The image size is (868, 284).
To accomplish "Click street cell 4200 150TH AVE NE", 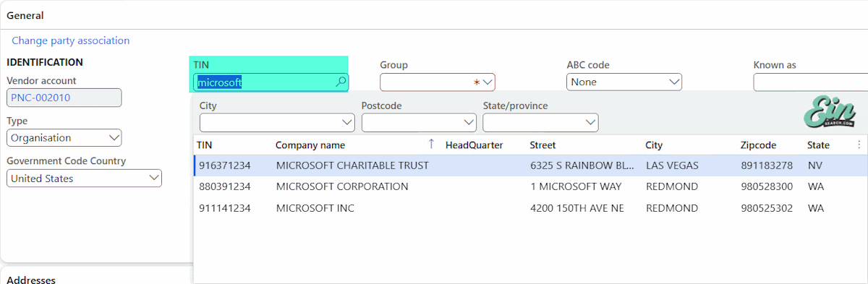I will 576,208.
